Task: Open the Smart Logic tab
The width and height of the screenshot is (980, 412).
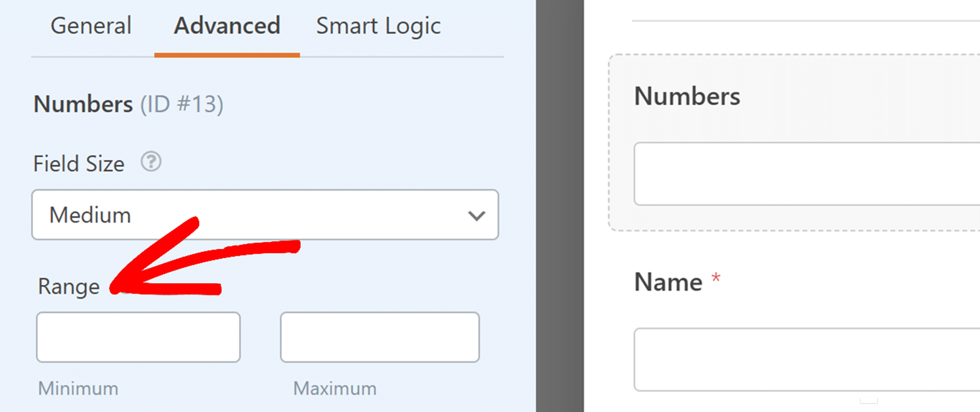Action: [x=378, y=26]
